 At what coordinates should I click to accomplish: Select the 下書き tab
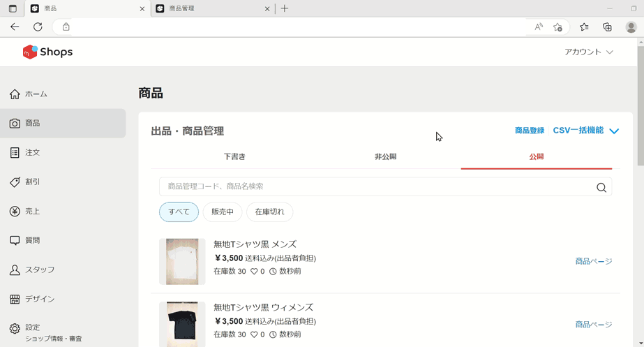click(234, 156)
